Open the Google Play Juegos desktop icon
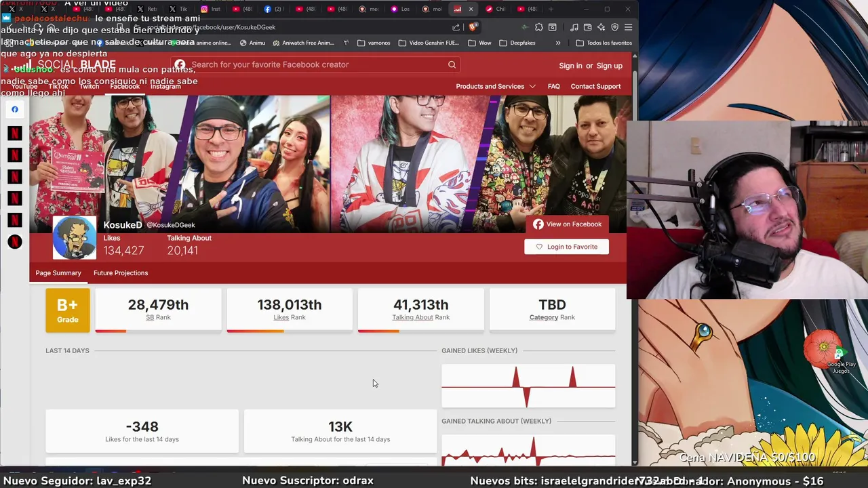This screenshot has height=488, width=868. pos(840,358)
